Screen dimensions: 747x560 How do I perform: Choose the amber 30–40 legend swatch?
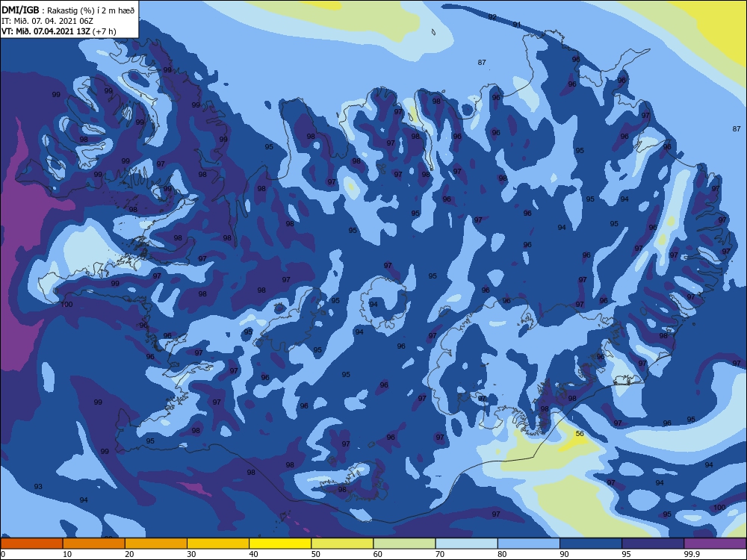[218, 544]
